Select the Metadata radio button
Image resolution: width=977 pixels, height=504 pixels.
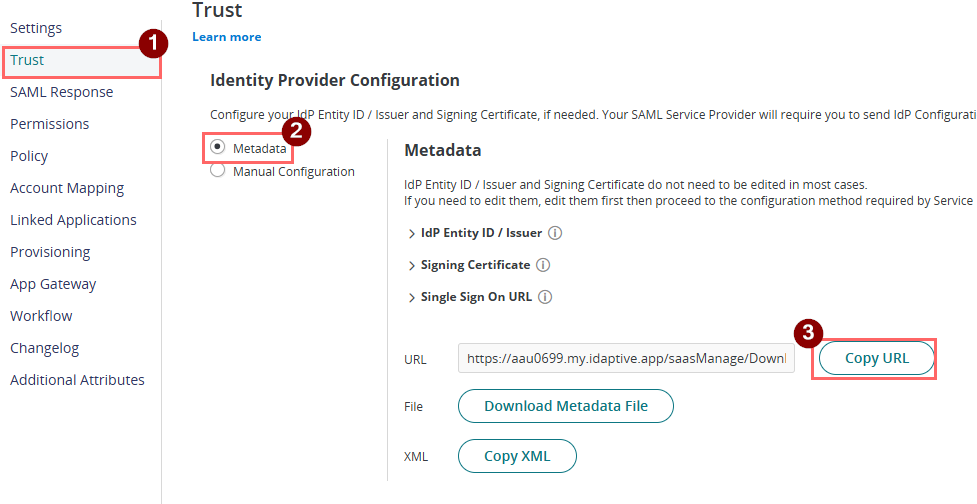tap(218, 147)
